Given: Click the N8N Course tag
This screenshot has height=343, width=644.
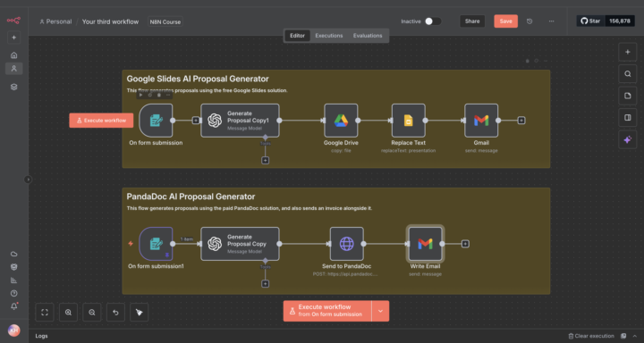Looking at the screenshot, I should [x=165, y=21].
